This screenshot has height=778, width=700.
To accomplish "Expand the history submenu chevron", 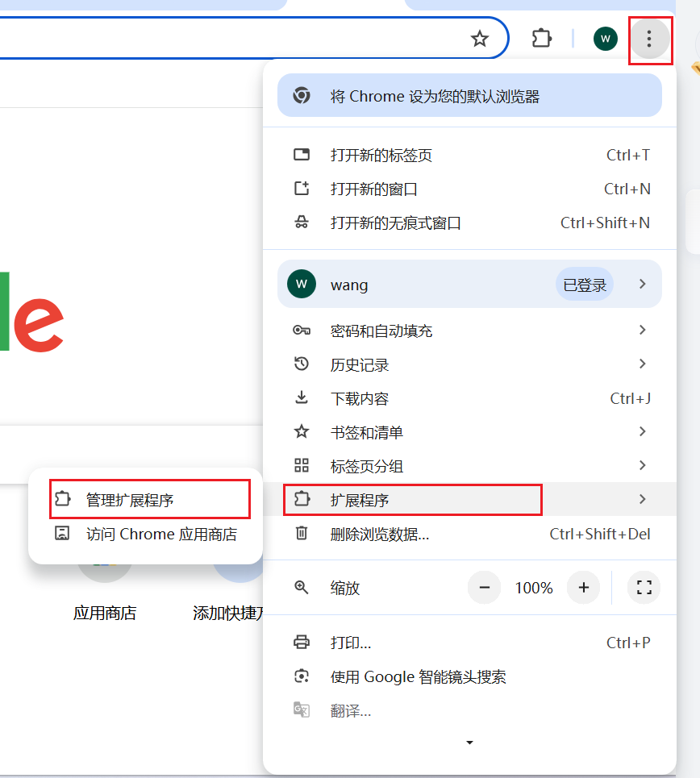I will (x=643, y=364).
